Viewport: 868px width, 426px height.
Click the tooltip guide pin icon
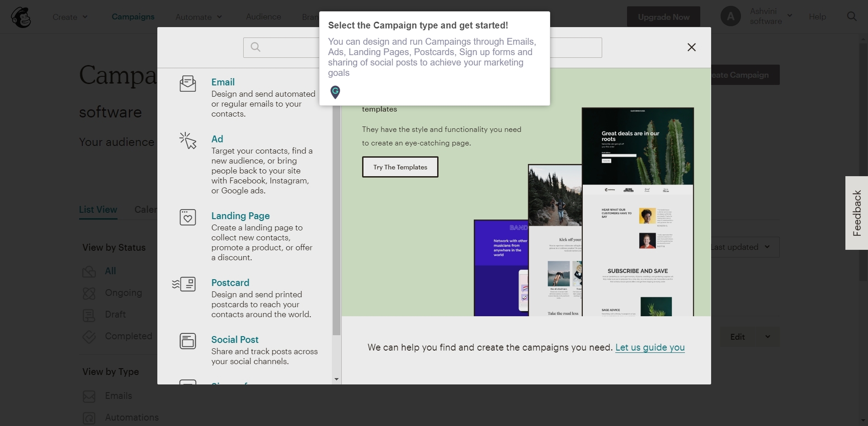(x=335, y=92)
